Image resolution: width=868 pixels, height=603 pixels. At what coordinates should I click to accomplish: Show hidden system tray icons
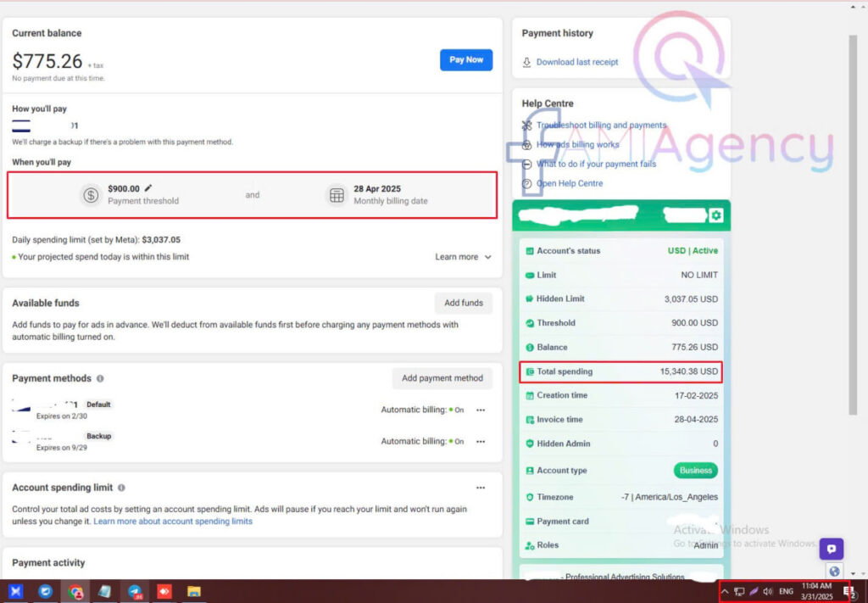[x=726, y=592]
